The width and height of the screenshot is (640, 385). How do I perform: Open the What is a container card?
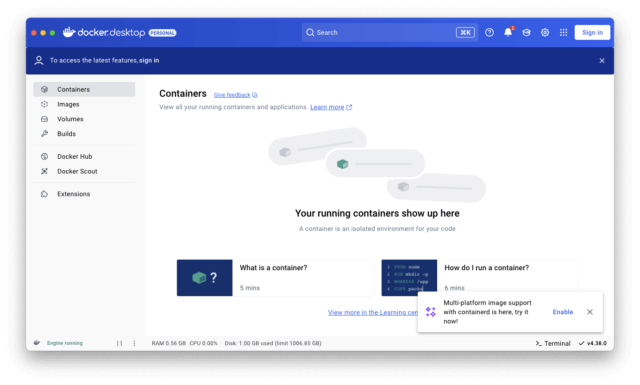[275, 278]
